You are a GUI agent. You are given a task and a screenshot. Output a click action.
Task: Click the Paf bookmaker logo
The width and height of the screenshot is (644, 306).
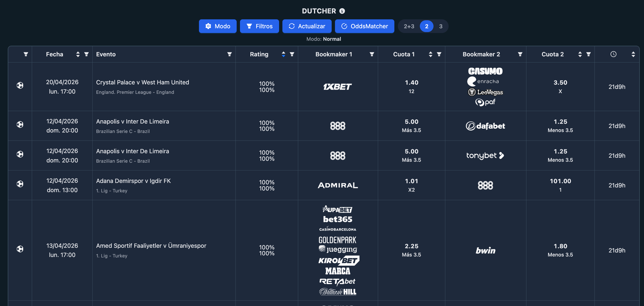(x=485, y=102)
